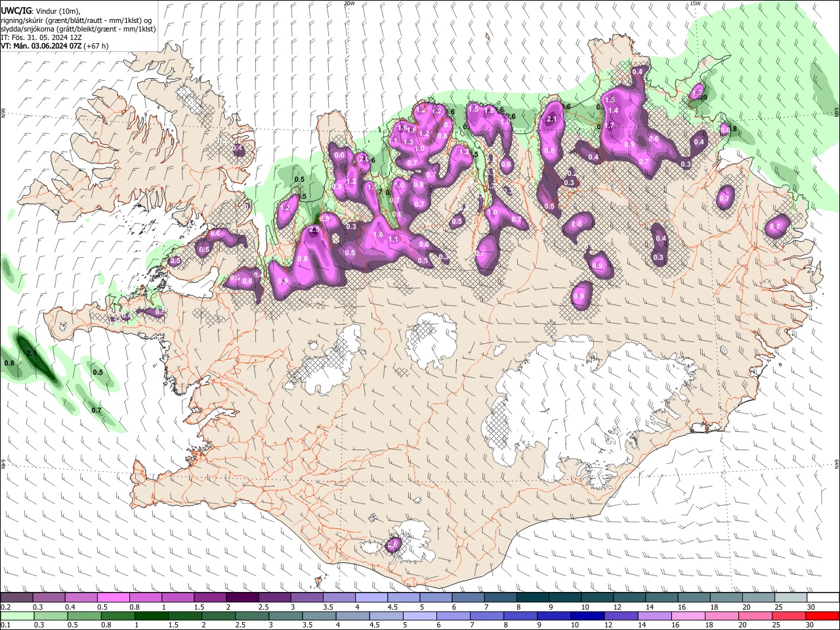This screenshot has height=630, width=840.
Task: Click the '20W' longitude label
Action: 349,3
